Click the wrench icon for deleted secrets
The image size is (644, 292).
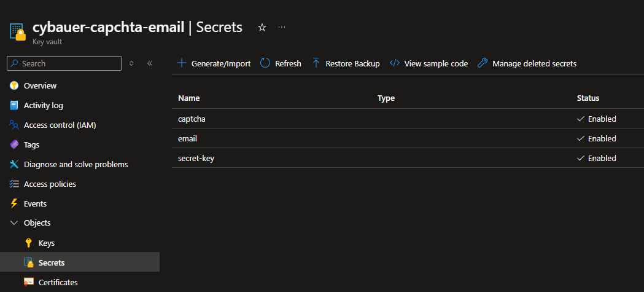(483, 63)
